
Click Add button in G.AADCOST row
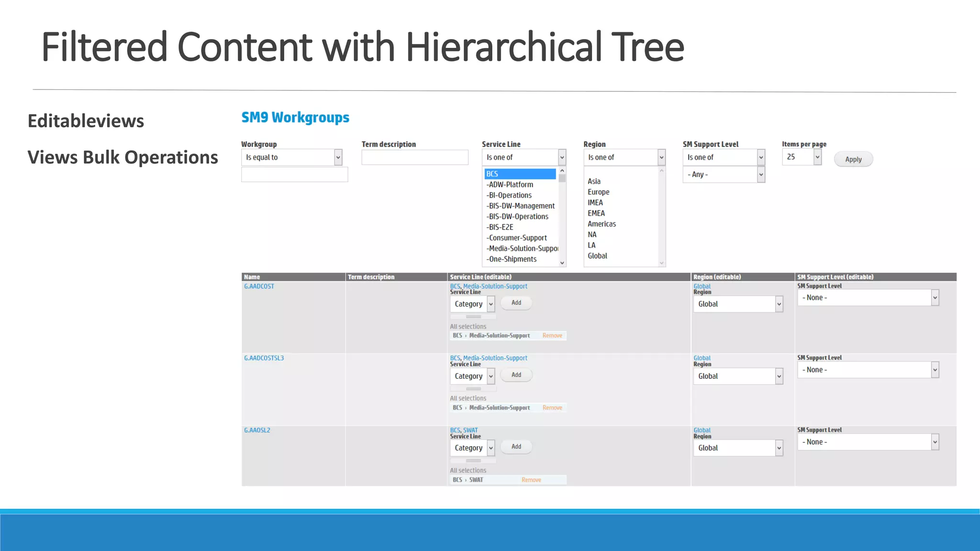[516, 303]
